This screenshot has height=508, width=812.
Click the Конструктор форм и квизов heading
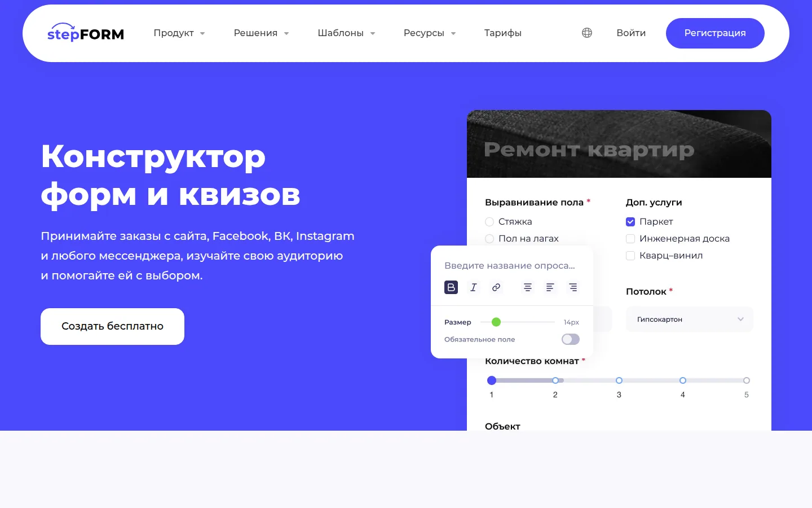point(170,176)
